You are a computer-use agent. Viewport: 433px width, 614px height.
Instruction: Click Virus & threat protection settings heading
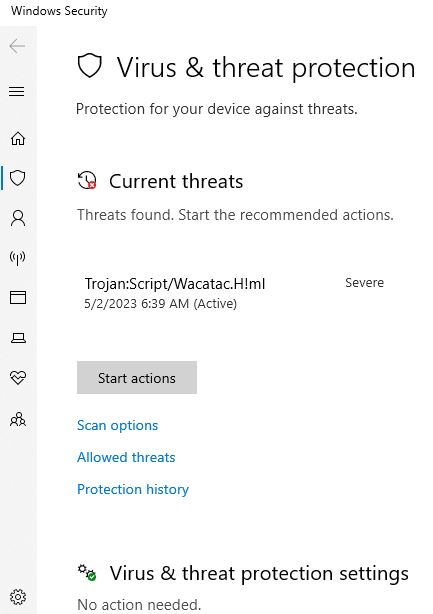[259, 573]
